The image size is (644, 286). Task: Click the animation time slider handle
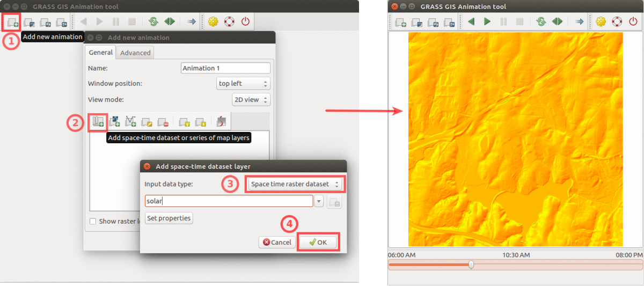(x=471, y=265)
